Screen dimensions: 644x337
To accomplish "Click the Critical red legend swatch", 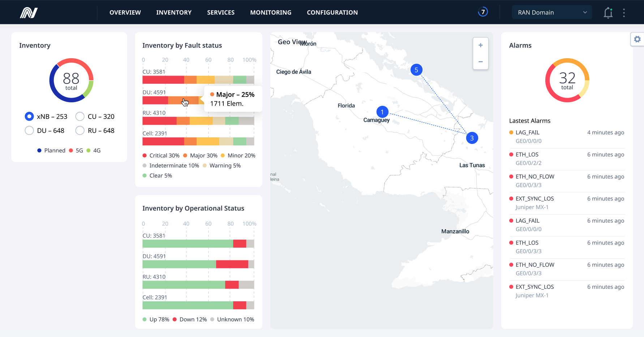I will click(x=145, y=155).
